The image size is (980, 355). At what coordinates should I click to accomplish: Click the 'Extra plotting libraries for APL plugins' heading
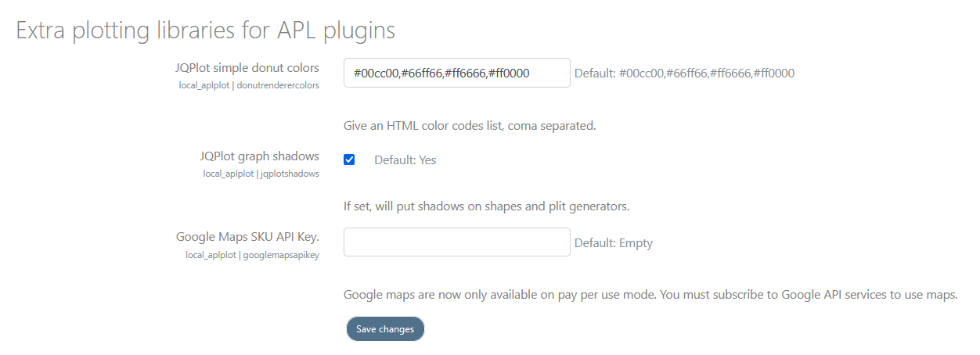[205, 30]
